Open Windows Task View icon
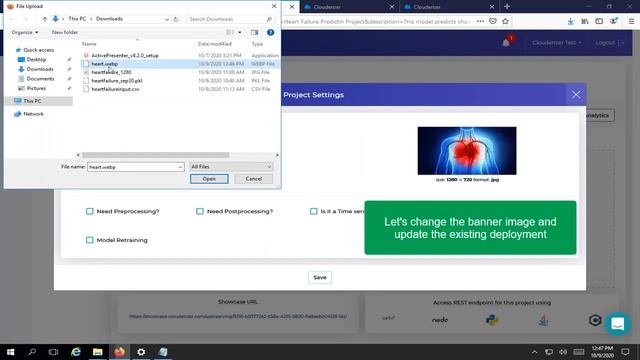The height and width of the screenshot is (360, 640). point(53,352)
